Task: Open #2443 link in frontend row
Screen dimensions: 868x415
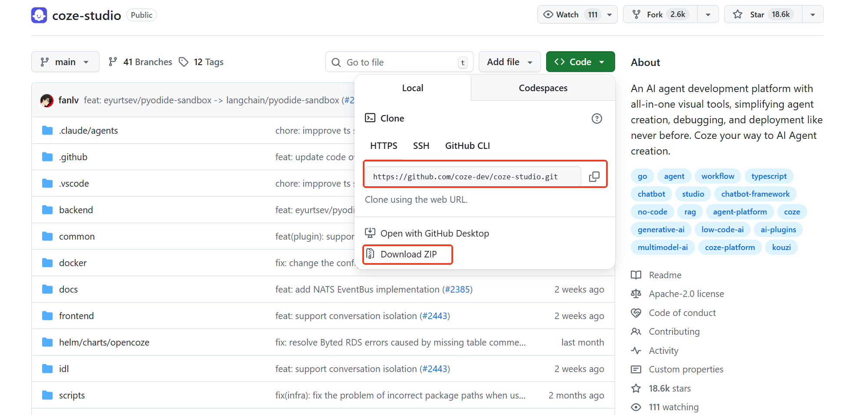Action: point(434,316)
